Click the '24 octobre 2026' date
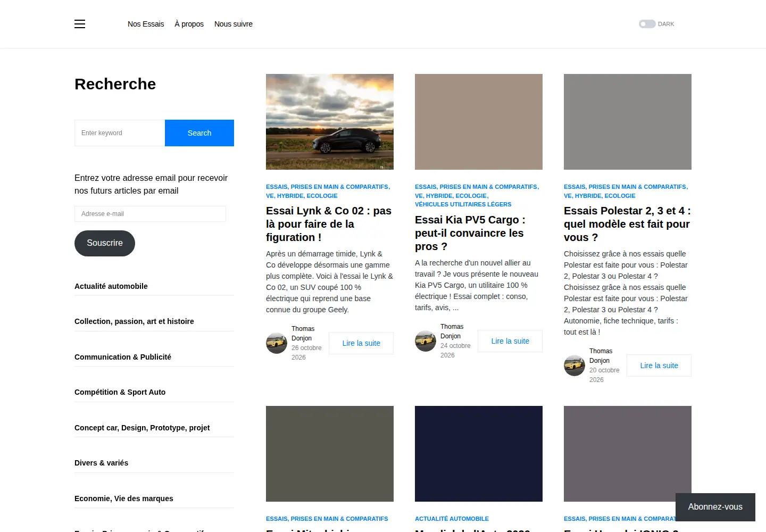Screen dimensions: 766x532 tap(455, 351)
